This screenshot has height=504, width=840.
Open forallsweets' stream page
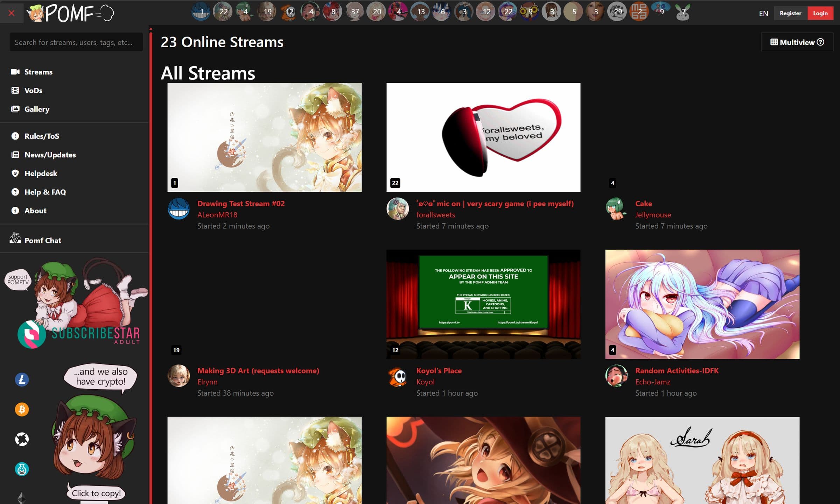[x=435, y=214]
